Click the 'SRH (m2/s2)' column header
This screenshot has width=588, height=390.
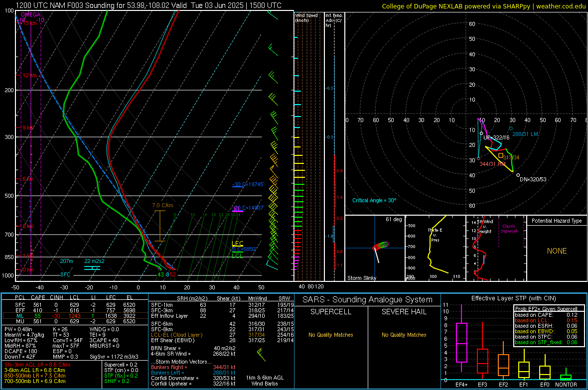[x=192, y=298]
